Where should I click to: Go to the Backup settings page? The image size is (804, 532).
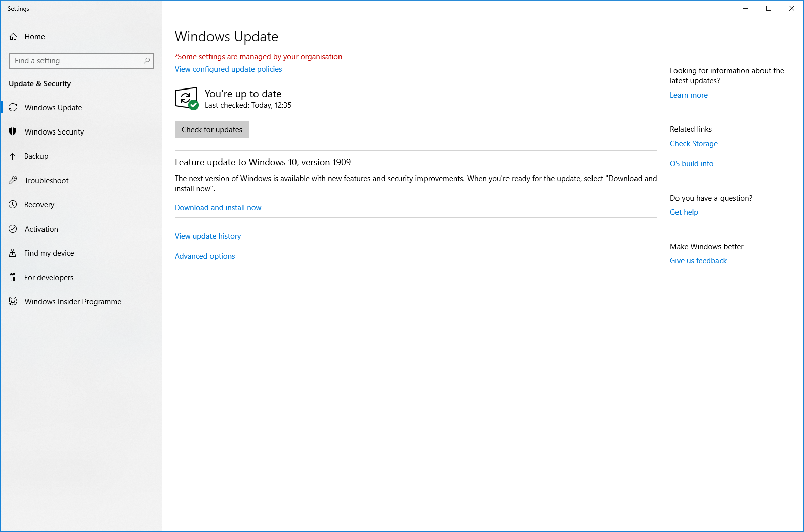click(81, 156)
